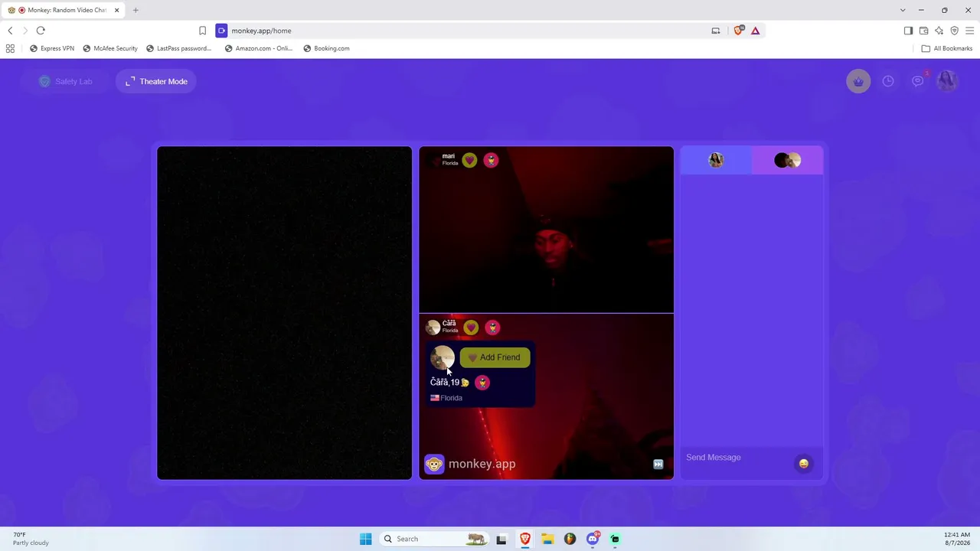Screen dimensions: 980x551
Task: Click the Čářã,19 name text in the card
Action: [x=445, y=383]
